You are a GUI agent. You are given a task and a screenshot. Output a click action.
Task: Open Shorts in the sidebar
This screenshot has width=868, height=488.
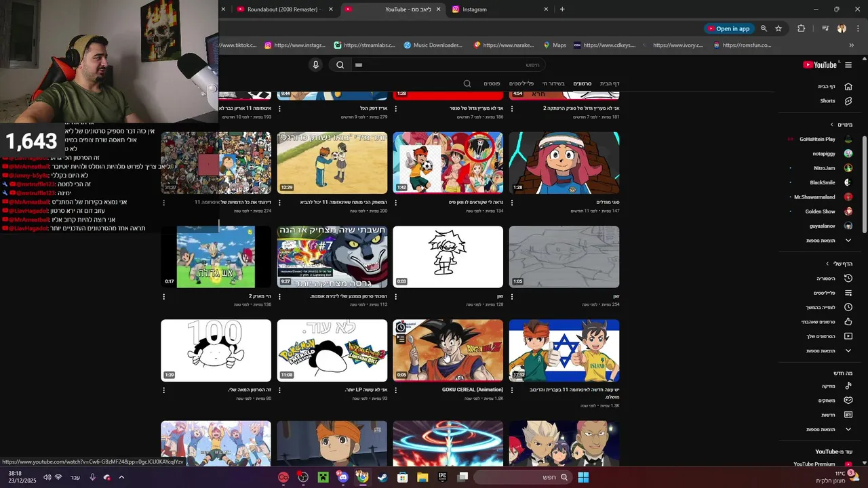[x=835, y=101]
